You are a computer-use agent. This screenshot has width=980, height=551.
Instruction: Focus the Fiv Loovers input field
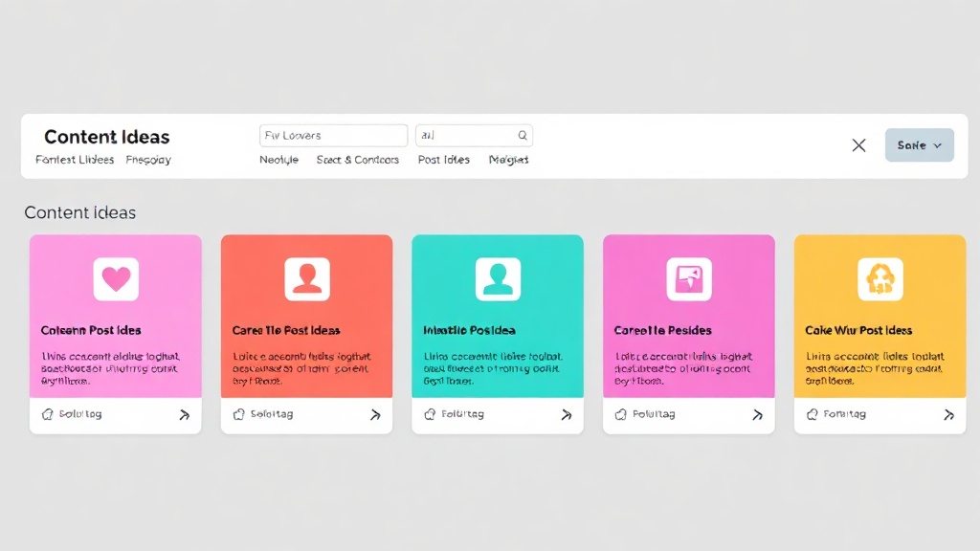[334, 136]
